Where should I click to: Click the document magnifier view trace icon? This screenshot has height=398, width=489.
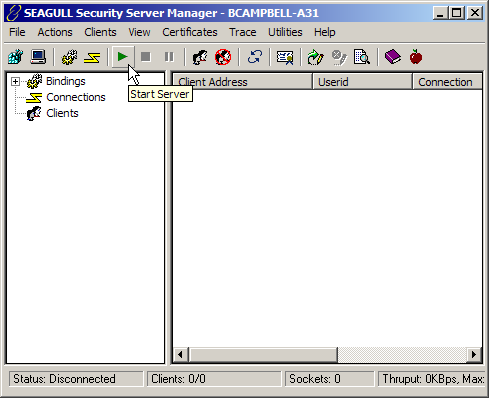[x=362, y=57]
